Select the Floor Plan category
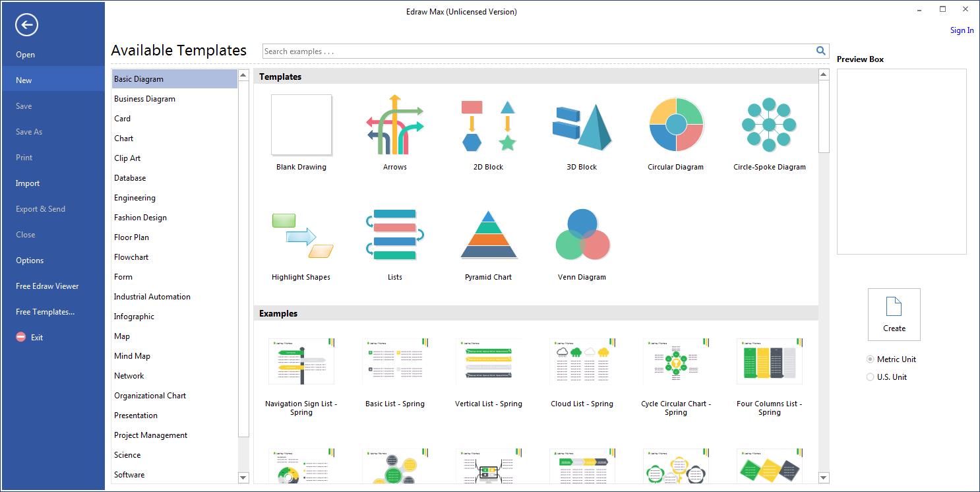 click(132, 237)
